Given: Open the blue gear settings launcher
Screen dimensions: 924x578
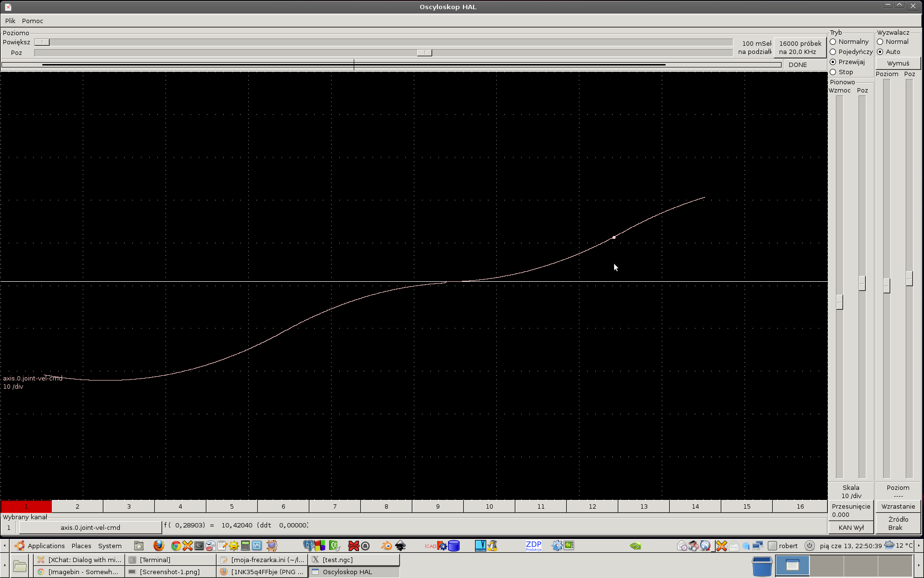Looking at the screenshot, I should point(557,546).
